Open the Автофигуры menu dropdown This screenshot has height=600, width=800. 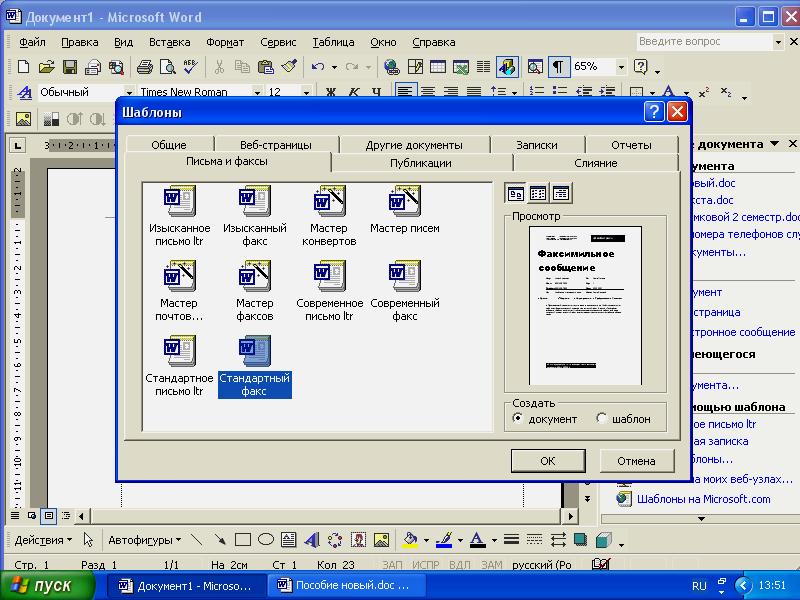click(144, 540)
